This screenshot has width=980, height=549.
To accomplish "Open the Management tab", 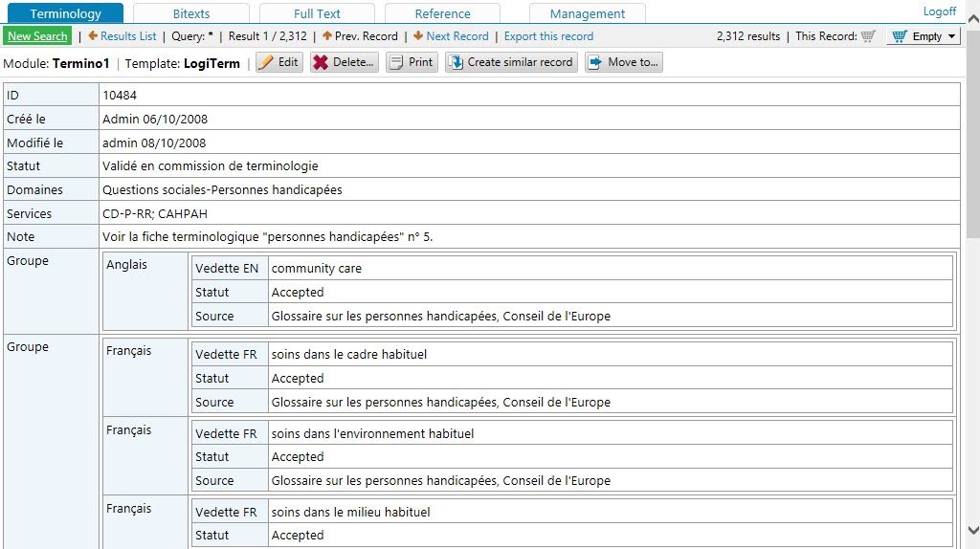I will click(588, 13).
